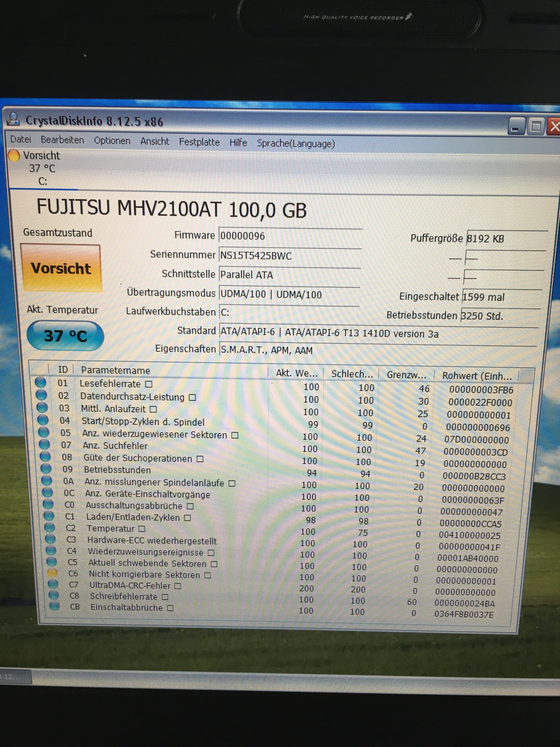Open the Optionen menu

pos(112,141)
